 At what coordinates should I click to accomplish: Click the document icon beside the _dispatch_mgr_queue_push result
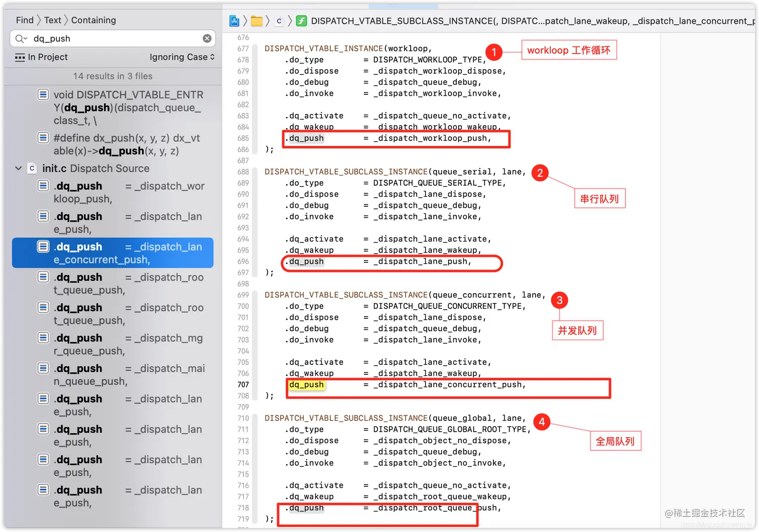pos(43,338)
